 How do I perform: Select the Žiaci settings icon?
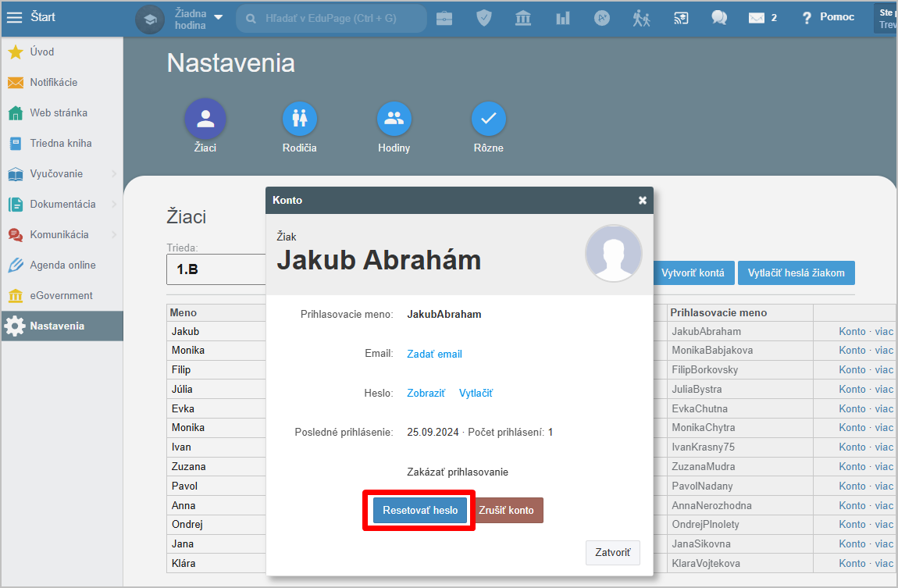point(205,119)
